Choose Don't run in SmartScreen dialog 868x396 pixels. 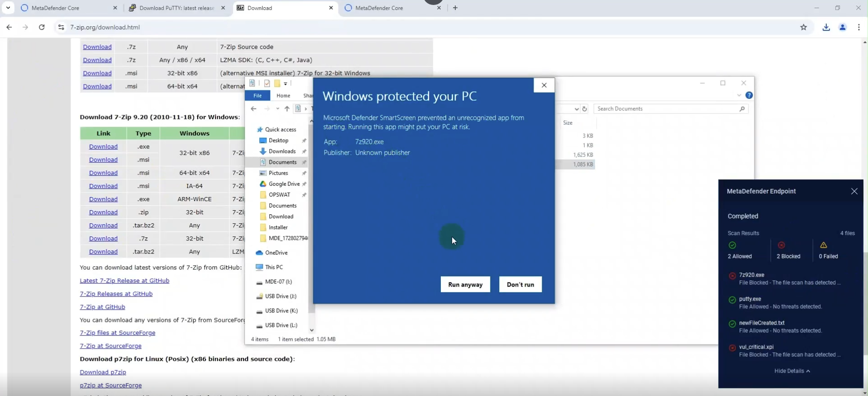point(520,284)
